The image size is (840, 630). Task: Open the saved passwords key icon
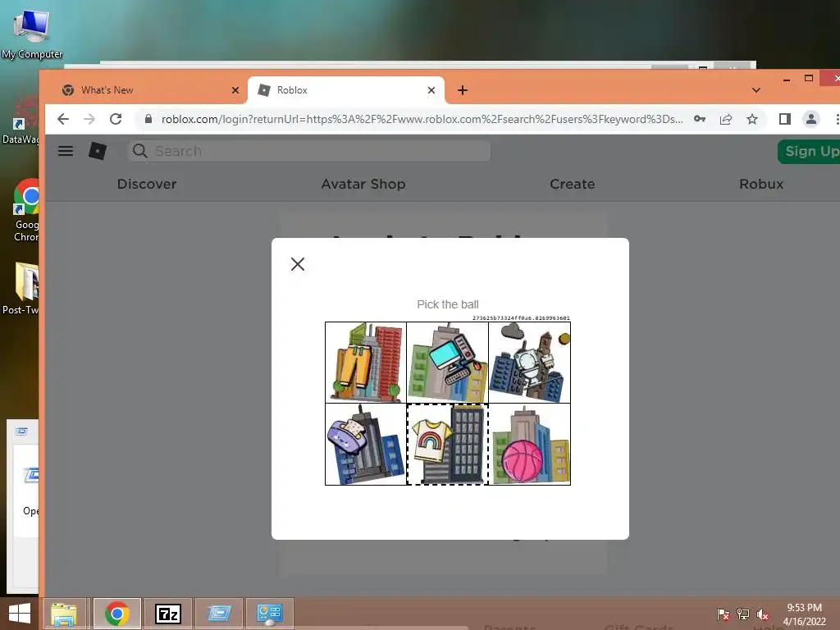pyautogui.click(x=699, y=119)
